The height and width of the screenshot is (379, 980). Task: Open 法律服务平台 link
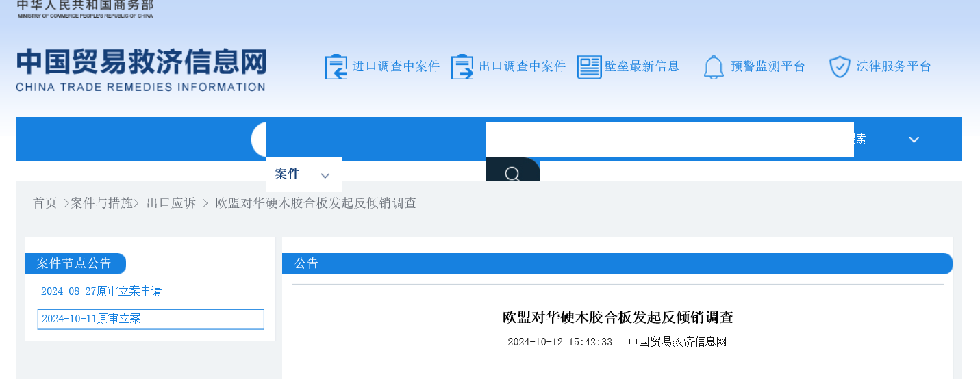click(x=894, y=66)
